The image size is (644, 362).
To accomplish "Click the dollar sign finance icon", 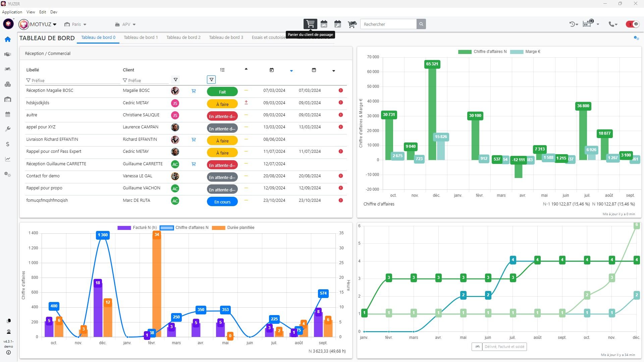I will (8, 144).
